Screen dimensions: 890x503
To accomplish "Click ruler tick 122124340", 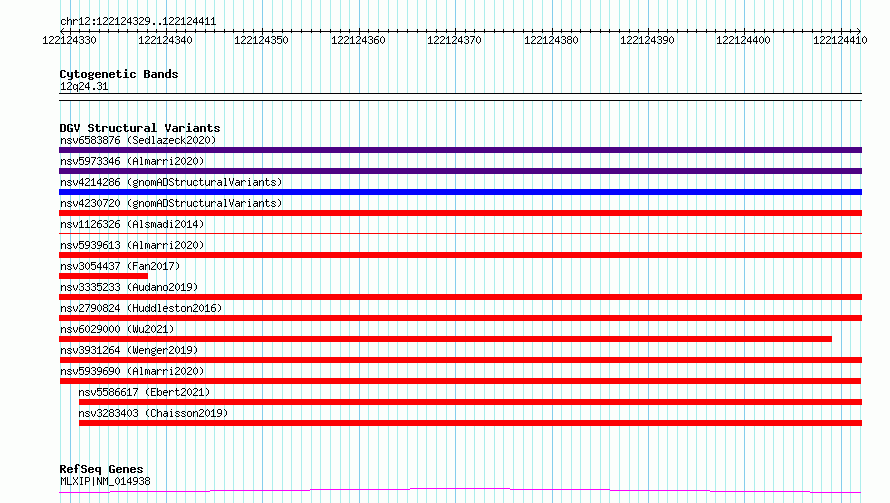I will pos(165,40).
